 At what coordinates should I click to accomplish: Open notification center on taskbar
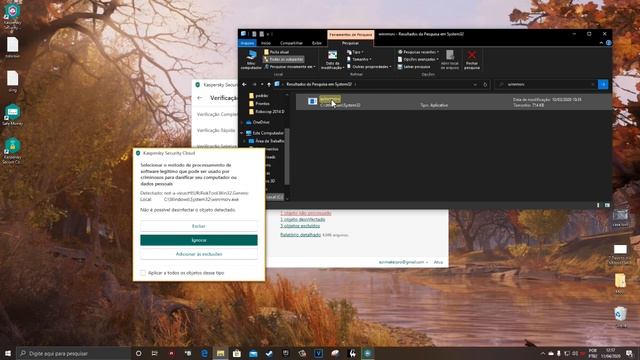[629, 353]
